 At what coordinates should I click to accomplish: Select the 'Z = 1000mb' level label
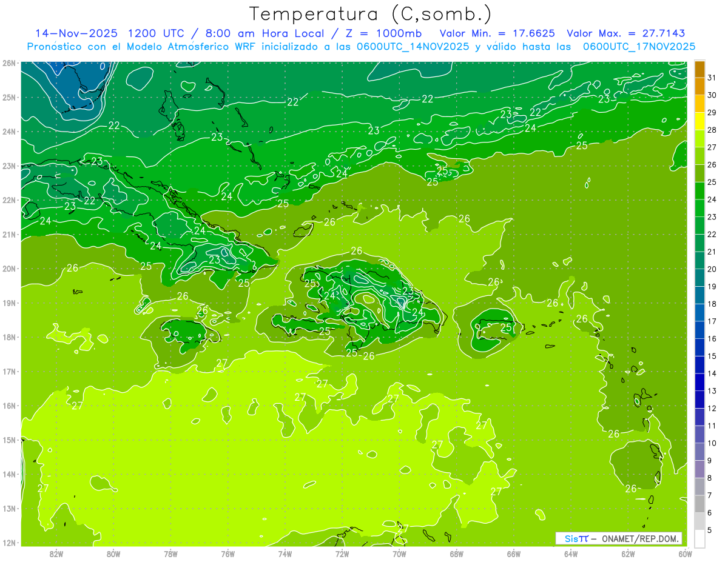385,33
